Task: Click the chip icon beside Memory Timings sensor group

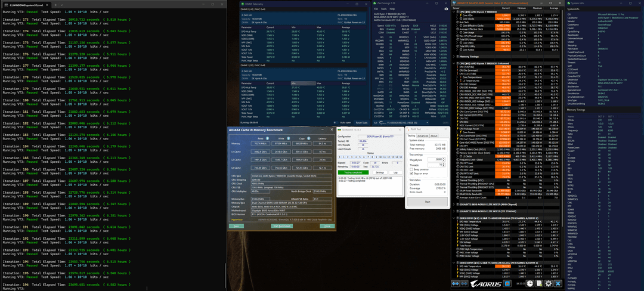Action: 457,57
